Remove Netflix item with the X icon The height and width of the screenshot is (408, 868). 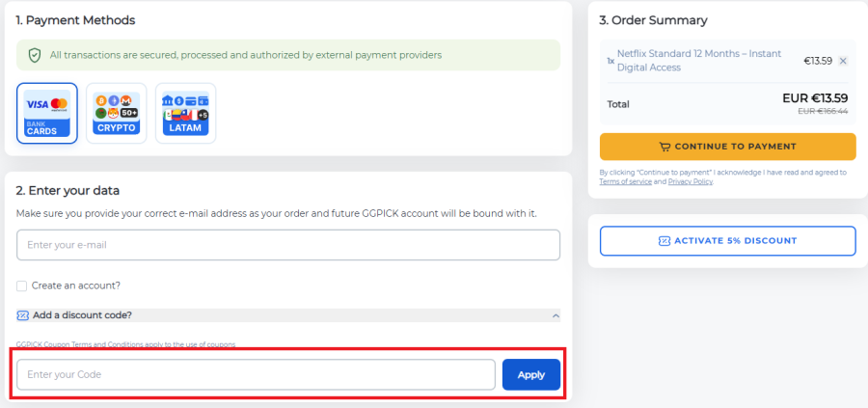843,61
